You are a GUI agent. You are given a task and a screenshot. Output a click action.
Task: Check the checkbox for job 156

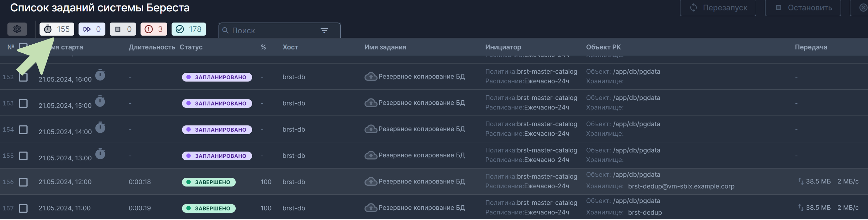(x=23, y=182)
